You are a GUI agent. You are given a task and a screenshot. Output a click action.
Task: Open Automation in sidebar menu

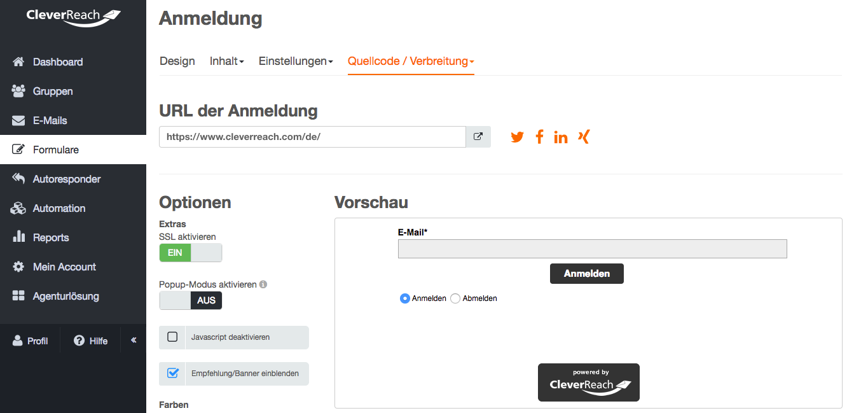(x=73, y=208)
